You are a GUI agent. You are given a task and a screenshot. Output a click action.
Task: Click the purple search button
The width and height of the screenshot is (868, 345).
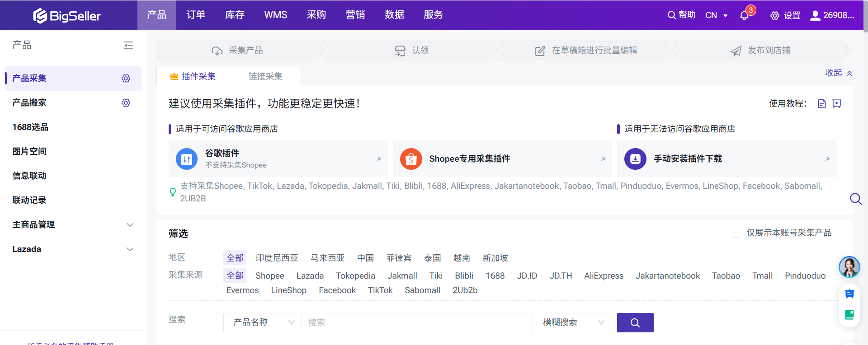pos(635,322)
